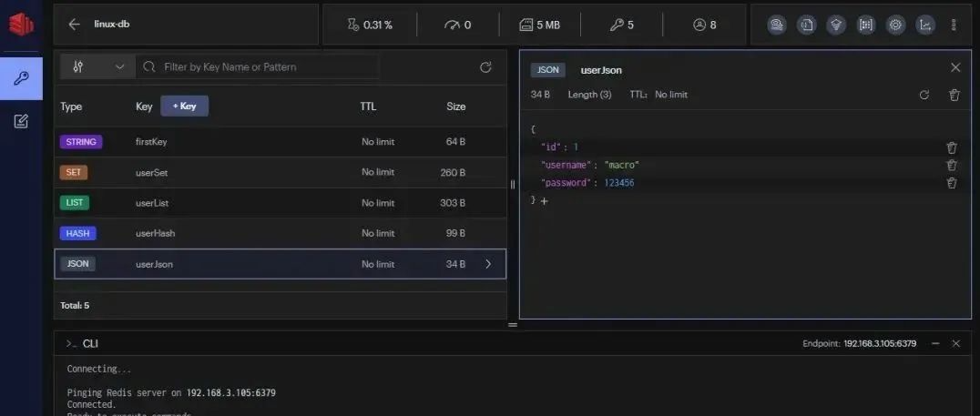The width and height of the screenshot is (980, 416).
Task: Minimize the CLI panel
Action: click(935, 343)
